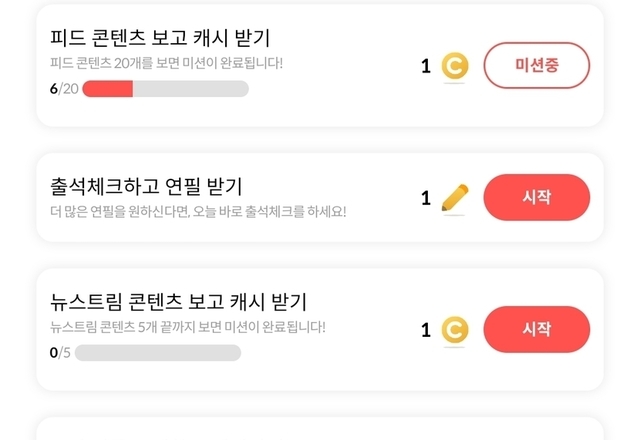Open the 뉴스트림 콘텐츠 보고 캐시 받기 title
This screenshot has height=440, width=640.
click(178, 302)
